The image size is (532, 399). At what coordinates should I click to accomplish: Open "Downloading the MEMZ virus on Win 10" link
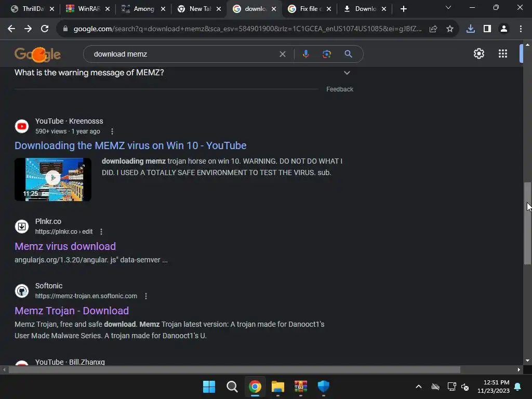130,145
